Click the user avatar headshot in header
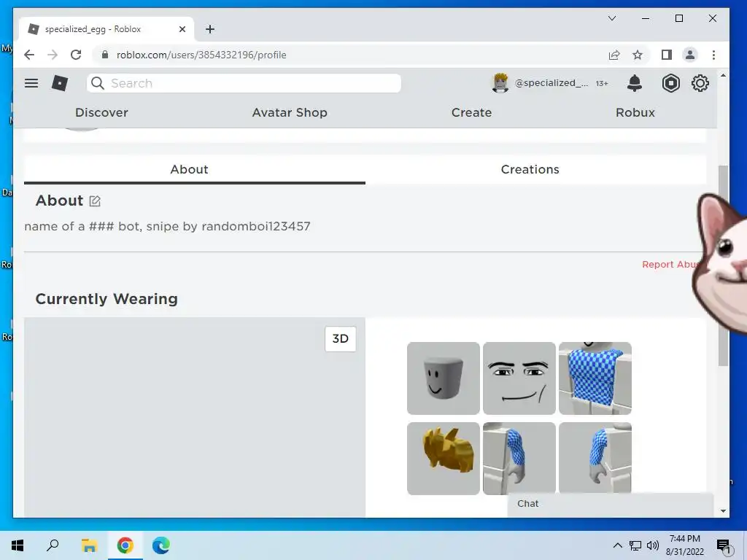The image size is (747, 560). click(500, 83)
